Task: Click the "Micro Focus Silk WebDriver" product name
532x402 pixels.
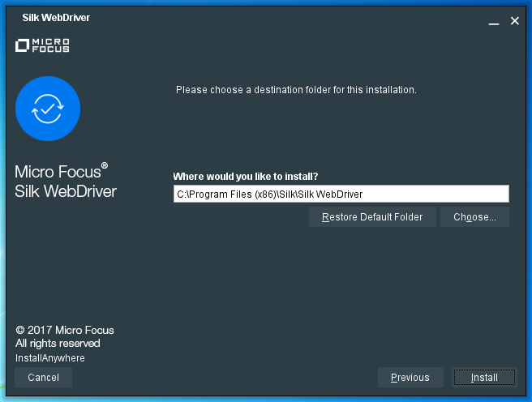Action: 66,181
